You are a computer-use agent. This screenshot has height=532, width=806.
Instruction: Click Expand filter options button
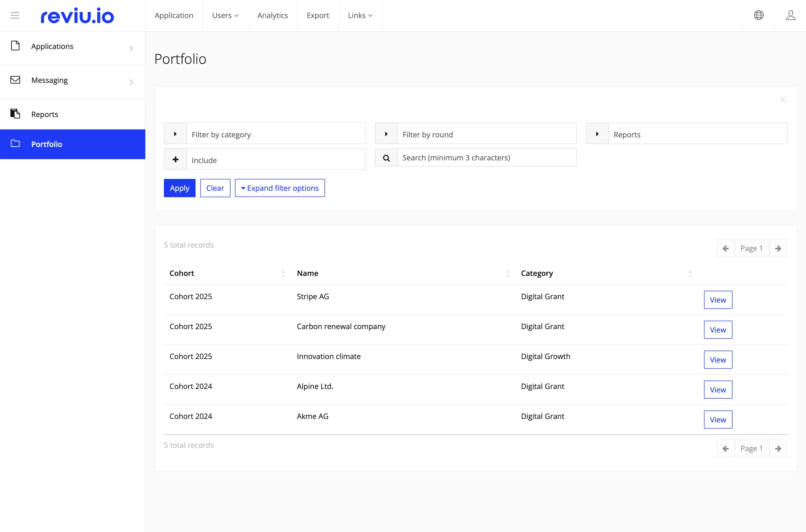click(x=280, y=188)
